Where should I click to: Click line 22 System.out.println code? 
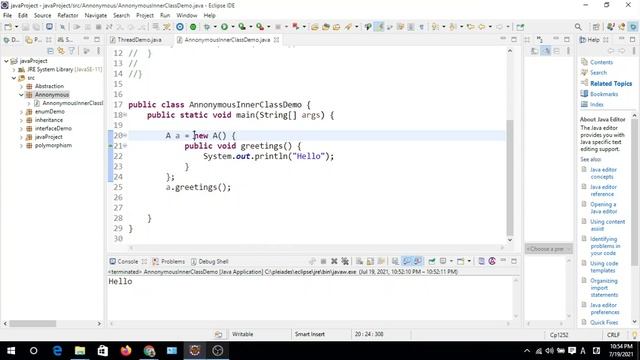coord(269,156)
